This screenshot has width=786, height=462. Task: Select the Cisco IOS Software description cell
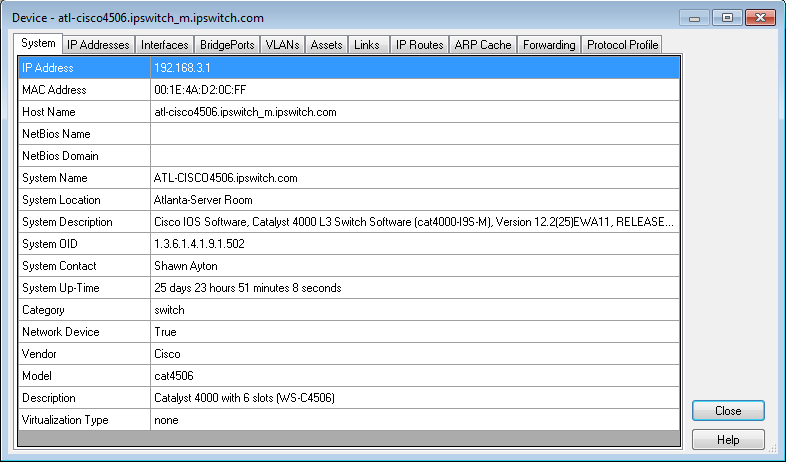click(x=415, y=222)
